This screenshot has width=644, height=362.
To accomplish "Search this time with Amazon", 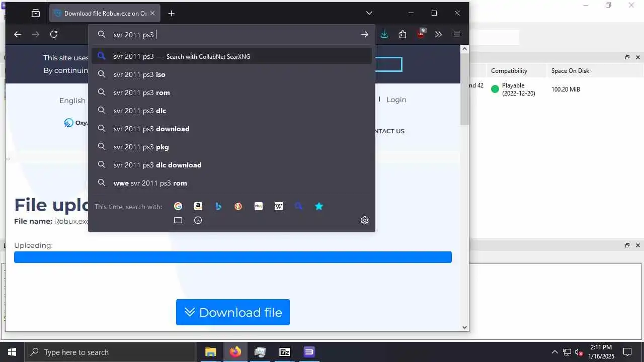I will pyautogui.click(x=198, y=206).
